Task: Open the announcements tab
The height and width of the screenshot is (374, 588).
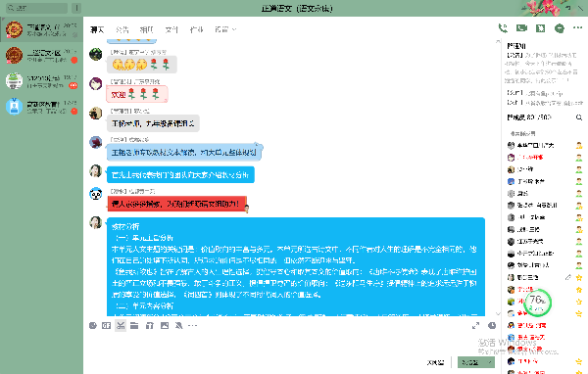Action: [122, 29]
